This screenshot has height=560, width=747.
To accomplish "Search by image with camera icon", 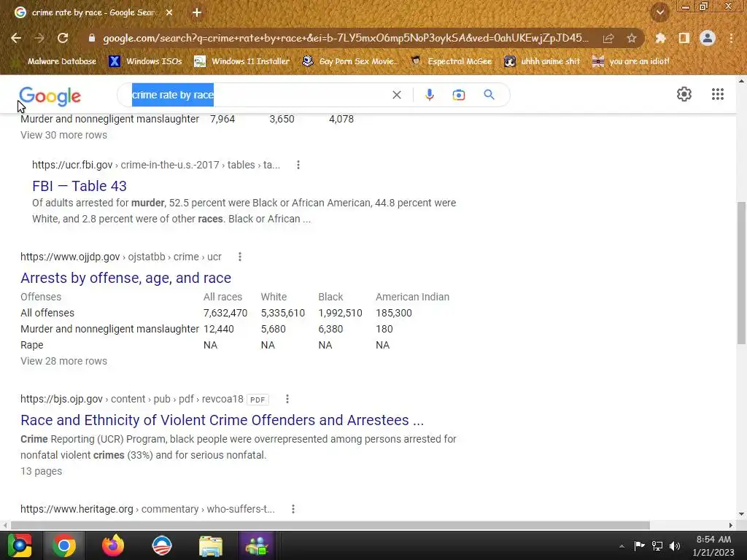I will pos(458,95).
